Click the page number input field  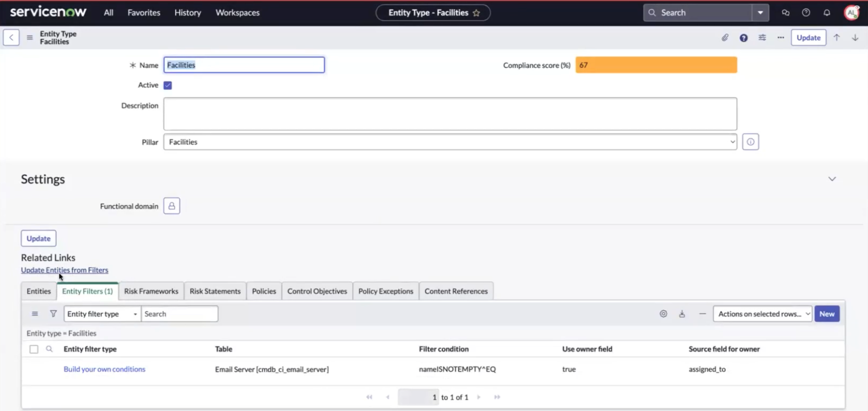[418, 397]
